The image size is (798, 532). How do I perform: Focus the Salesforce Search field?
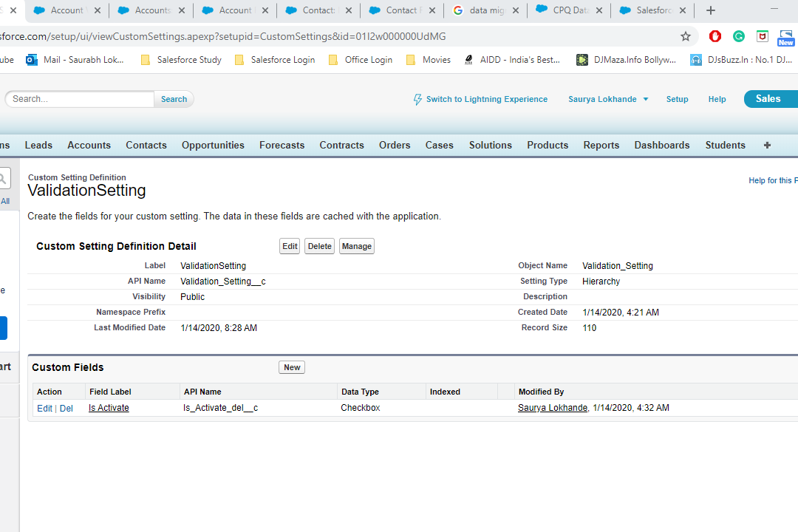(x=80, y=99)
